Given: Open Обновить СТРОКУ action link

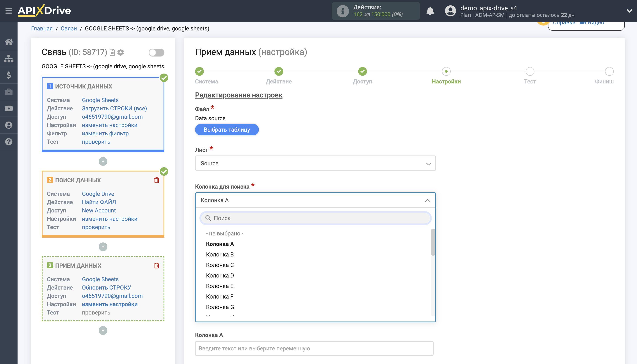Looking at the screenshot, I should pos(106,288).
